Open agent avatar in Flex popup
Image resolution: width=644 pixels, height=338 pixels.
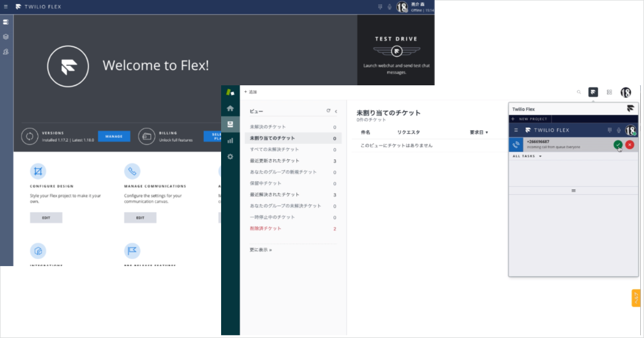631,130
